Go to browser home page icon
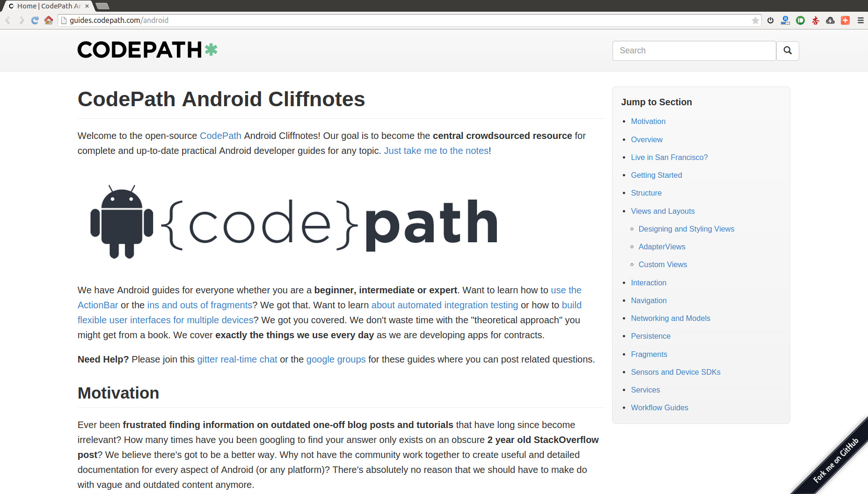The height and width of the screenshot is (494, 868). 49,20
